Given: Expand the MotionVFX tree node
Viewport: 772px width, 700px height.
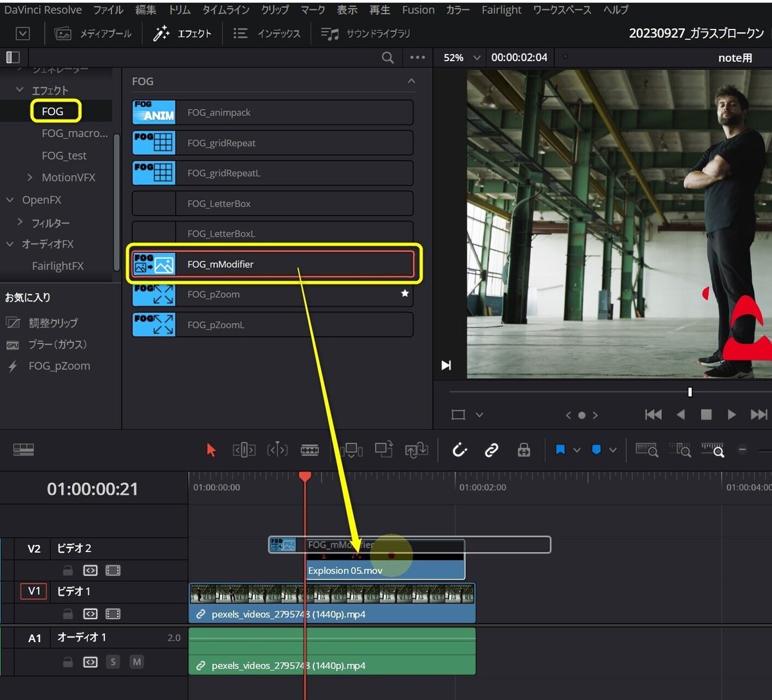Looking at the screenshot, I should click(x=30, y=178).
